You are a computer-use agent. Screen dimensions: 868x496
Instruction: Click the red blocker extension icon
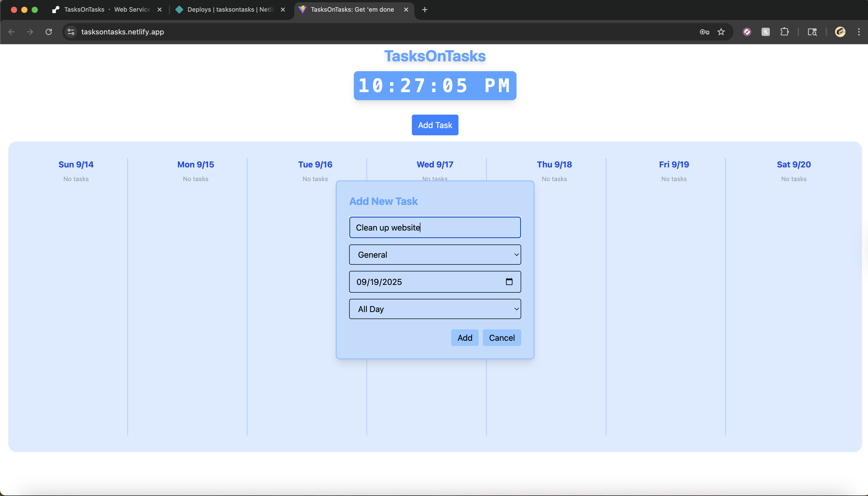coord(747,32)
